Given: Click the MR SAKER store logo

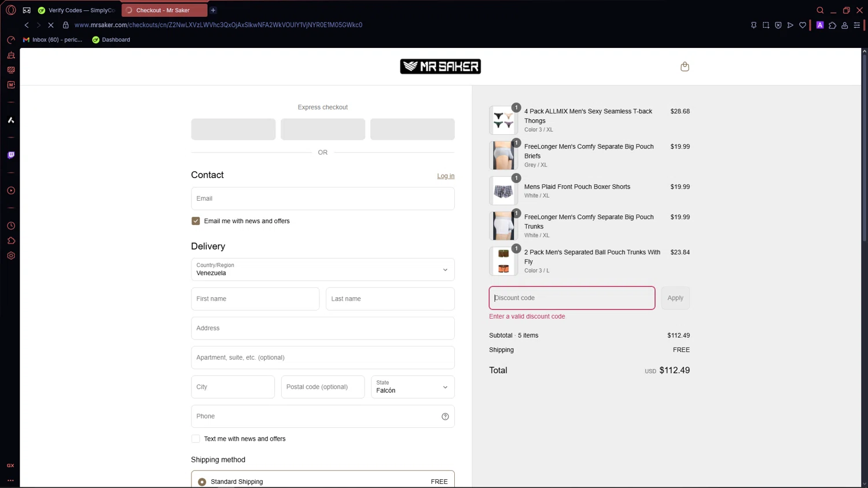Looking at the screenshot, I should coord(440,66).
